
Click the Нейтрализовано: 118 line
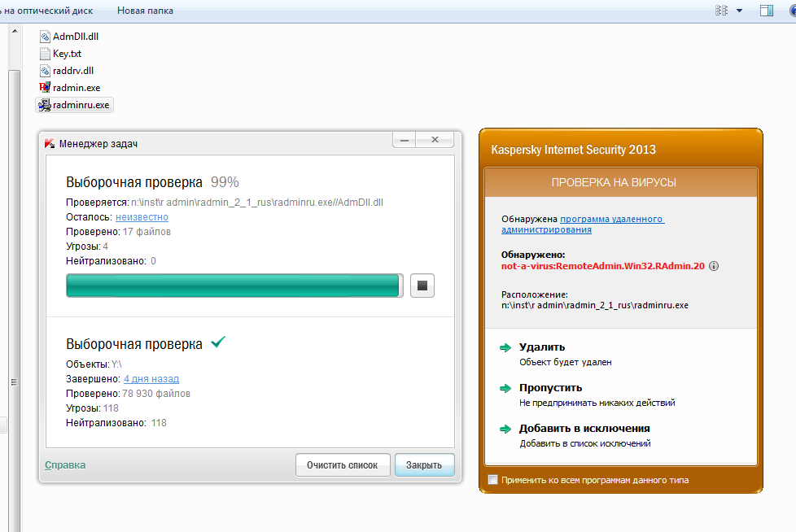point(116,423)
